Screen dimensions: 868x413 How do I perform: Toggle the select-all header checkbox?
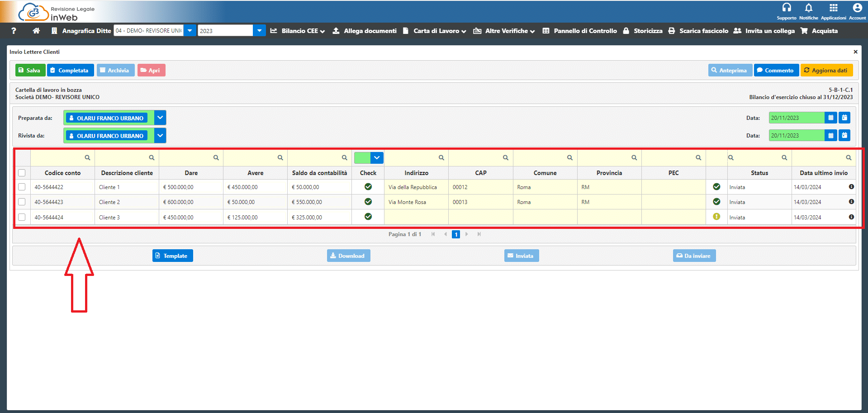click(22, 173)
